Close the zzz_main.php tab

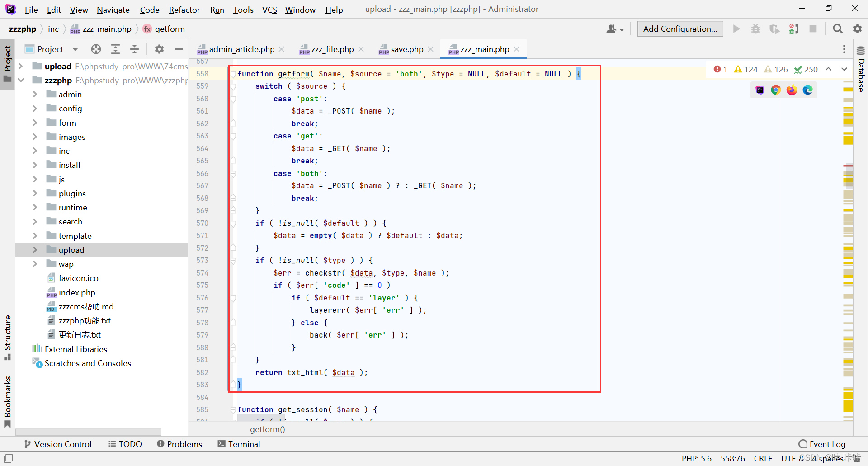(x=517, y=49)
